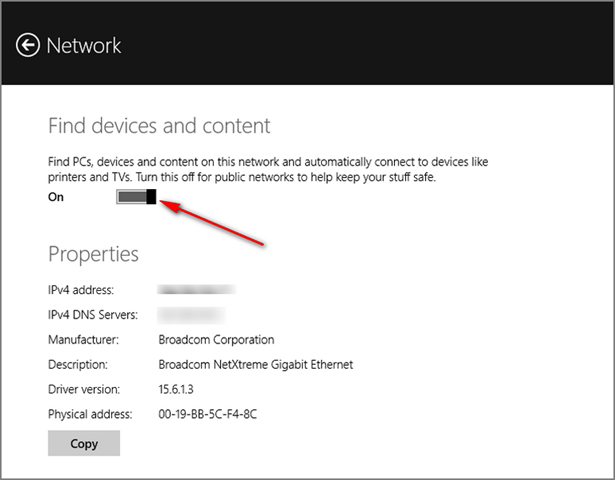Click 'Broadcom NetXtreme Gigabit Ethernet' text
Screen dimensions: 615x480
(256, 365)
